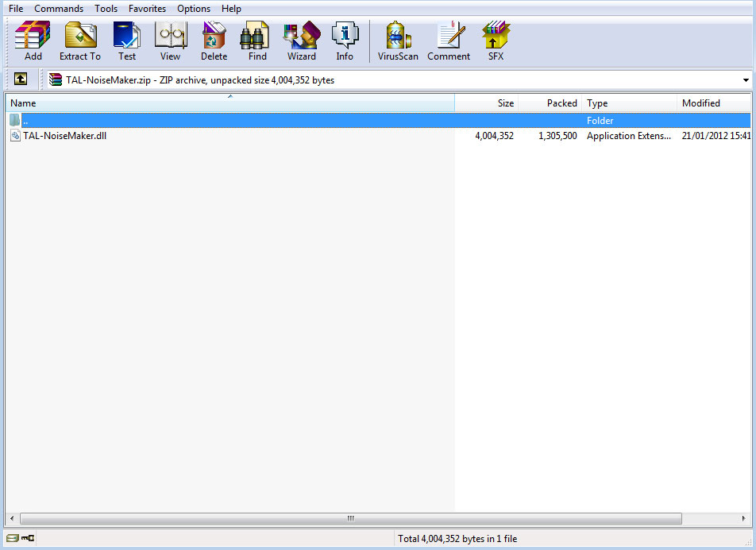This screenshot has width=756, height=550.
Task: Open the Commands menu
Action: 59,9
